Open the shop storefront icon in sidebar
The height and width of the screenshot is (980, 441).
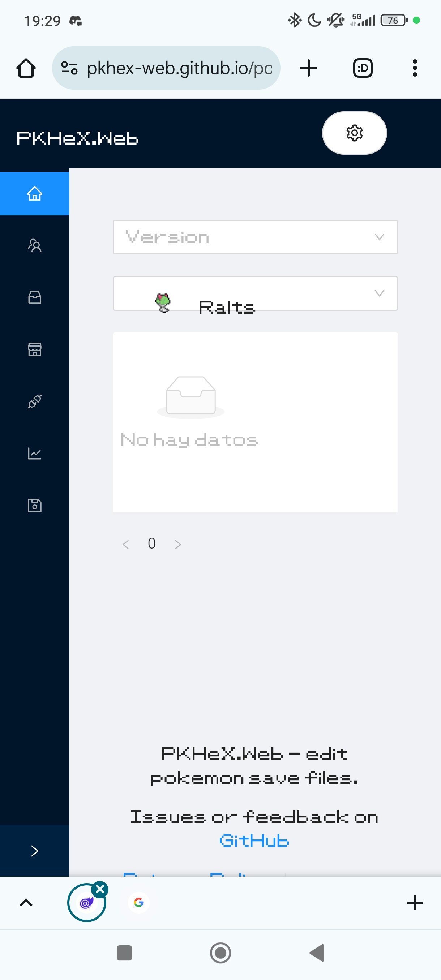pyautogui.click(x=35, y=349)
